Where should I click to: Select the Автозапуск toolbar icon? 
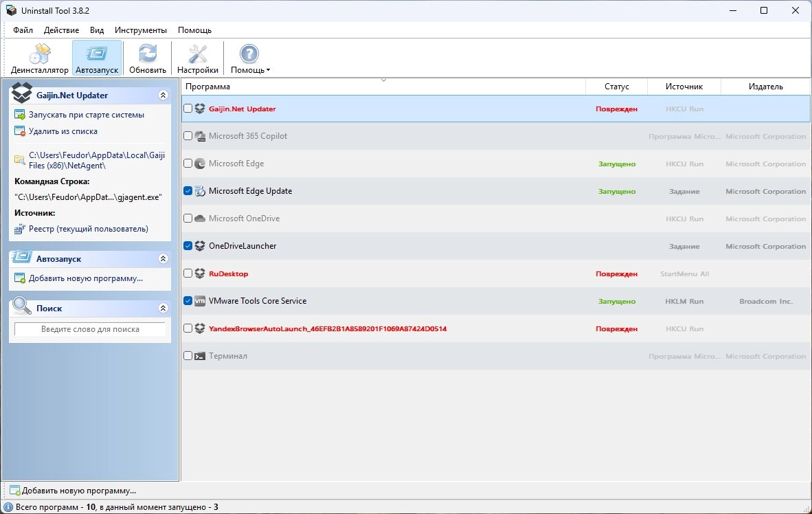(97, 54)
